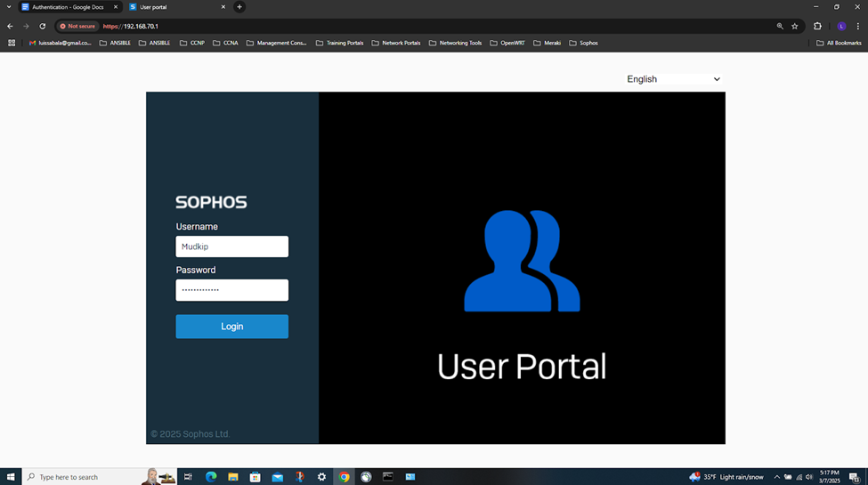The image size is (868, 485).
Task: Open the CCNP bookmark folder
Action: click(x=192, y=43)
